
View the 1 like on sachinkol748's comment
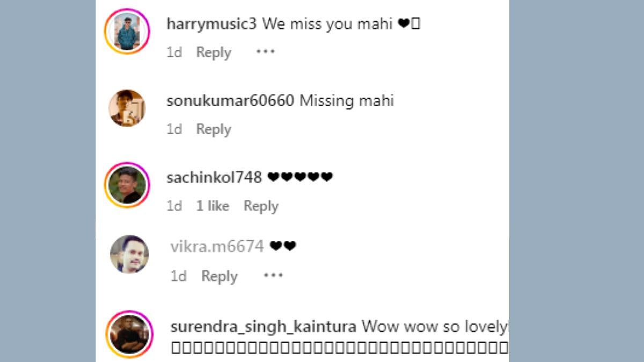pyautogui.click(x=213, y=206)
